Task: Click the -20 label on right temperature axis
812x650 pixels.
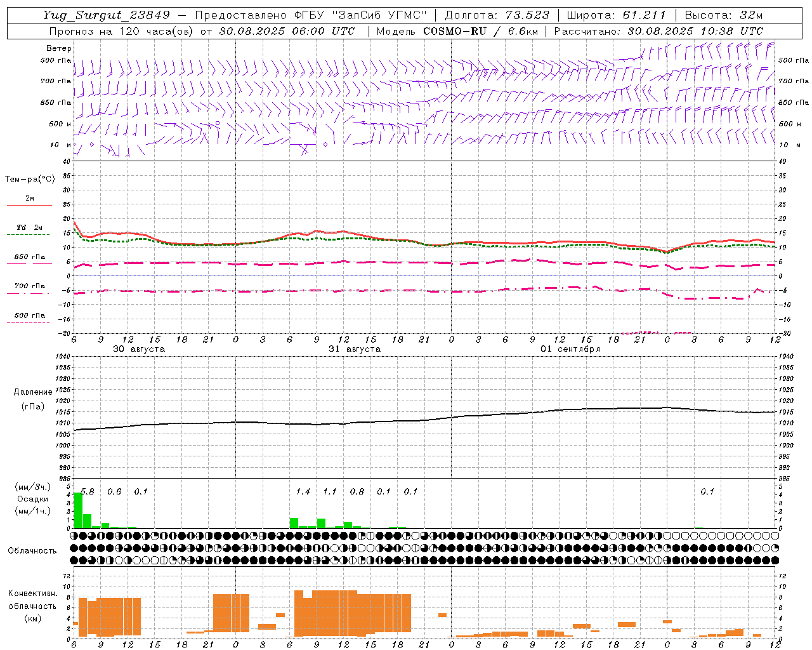Action: (783, 334)
